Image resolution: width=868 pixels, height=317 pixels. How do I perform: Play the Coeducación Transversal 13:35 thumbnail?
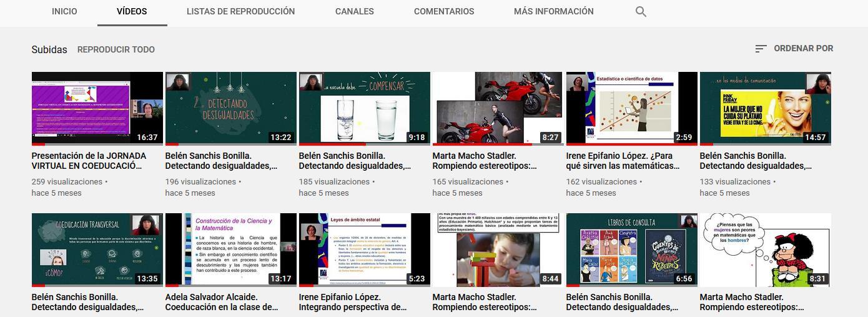tap(97, 250)
